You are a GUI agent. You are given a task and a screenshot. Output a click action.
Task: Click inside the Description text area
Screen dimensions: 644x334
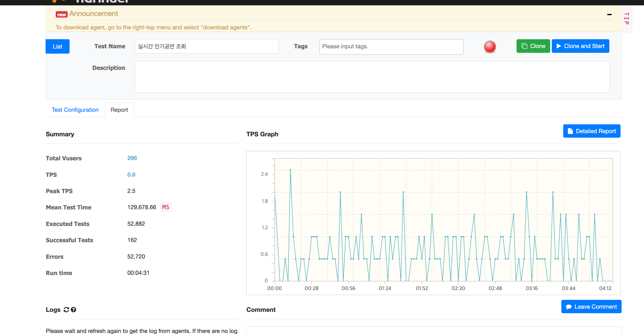pyautogui.click(x=372, y=77)
